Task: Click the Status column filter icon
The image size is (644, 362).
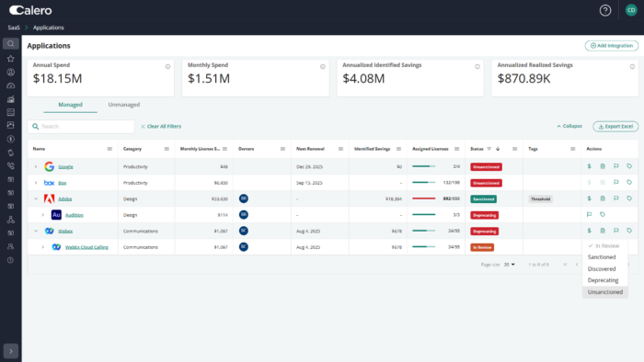Action: (489, 149)
